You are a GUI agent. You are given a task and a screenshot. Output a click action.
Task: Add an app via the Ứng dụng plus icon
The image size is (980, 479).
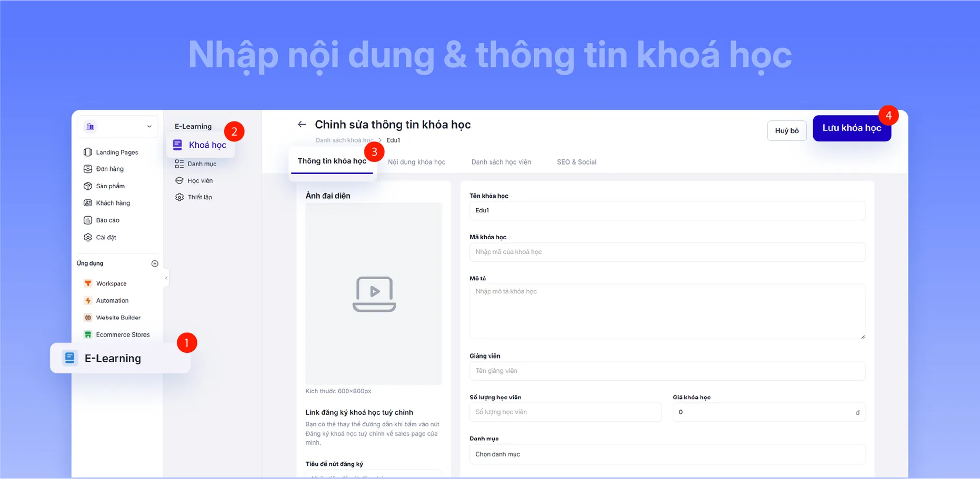pyautogui.click(x=155, y=263)
